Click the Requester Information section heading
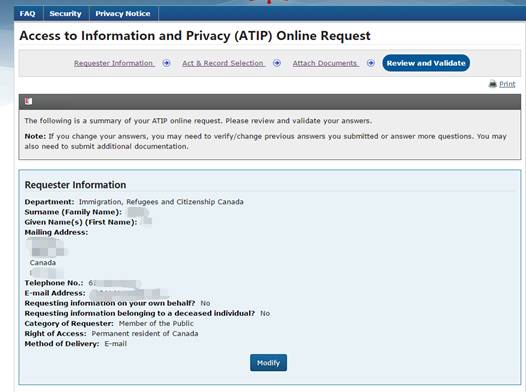The width and height of the screenshot is (526, 392). coord(75,185)
